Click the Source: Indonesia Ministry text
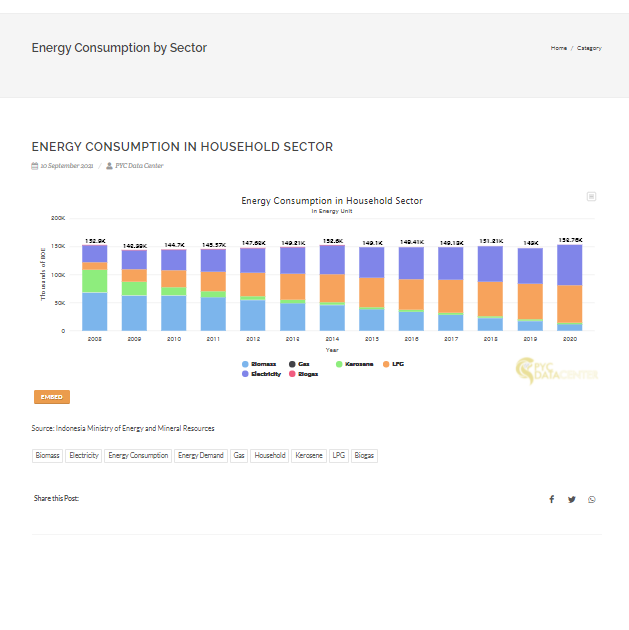Viewport: 629px width, 630px height. click(123, 428)
